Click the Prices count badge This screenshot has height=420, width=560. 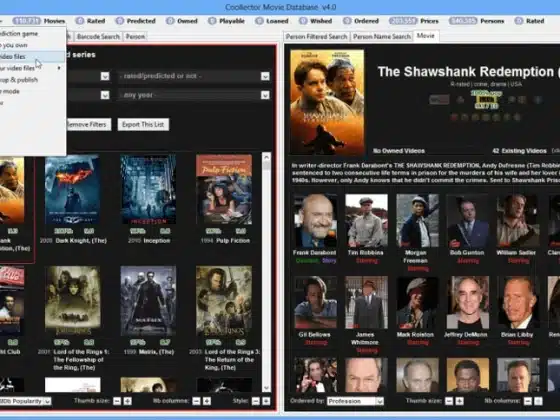click(403, 21)
